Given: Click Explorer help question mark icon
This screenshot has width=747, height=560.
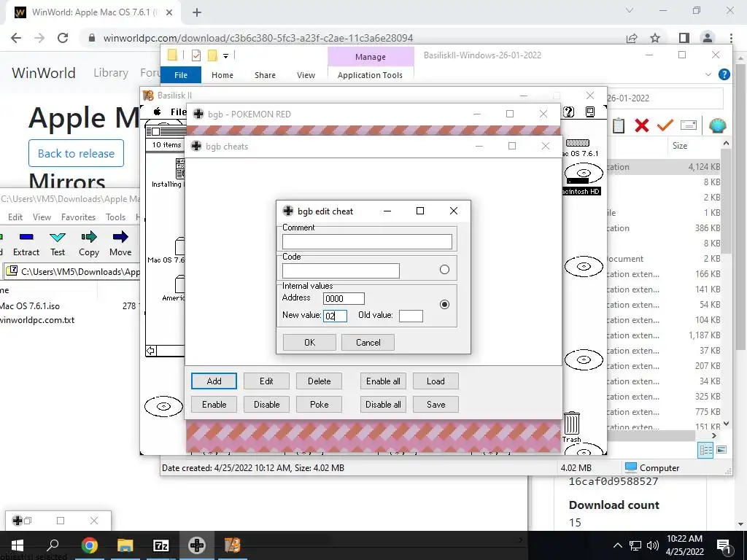Looking at the screenshot, I should [724, 74].
